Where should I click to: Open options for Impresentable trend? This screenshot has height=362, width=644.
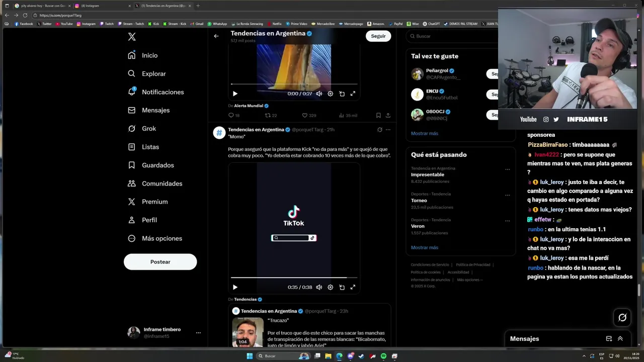pos(507,169)
